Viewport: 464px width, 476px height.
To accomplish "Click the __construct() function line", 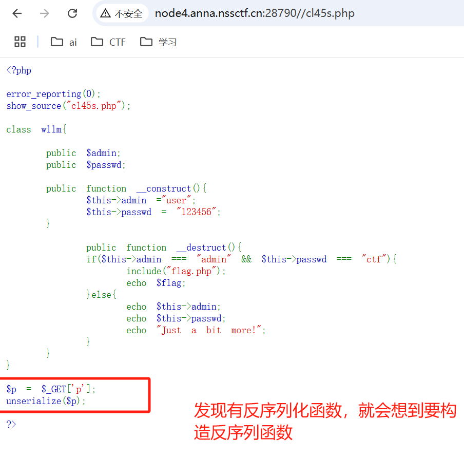I will [126, 188].
